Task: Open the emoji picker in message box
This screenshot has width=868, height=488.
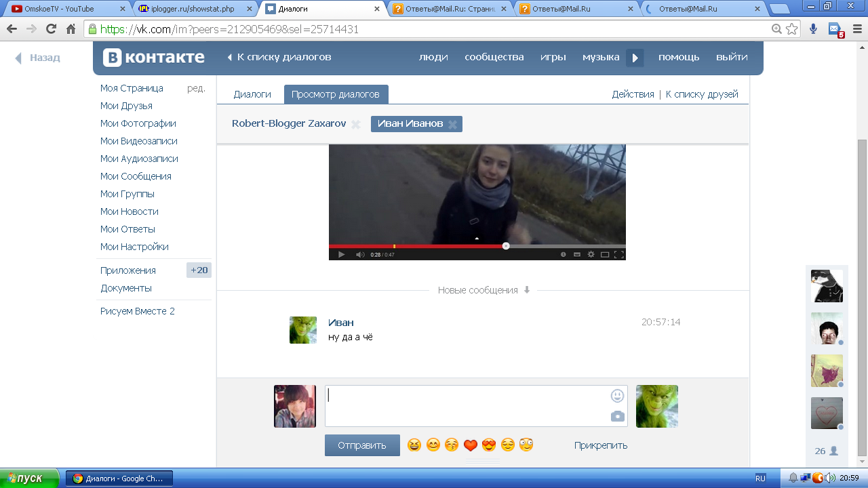Action: [x=617, y=395]
